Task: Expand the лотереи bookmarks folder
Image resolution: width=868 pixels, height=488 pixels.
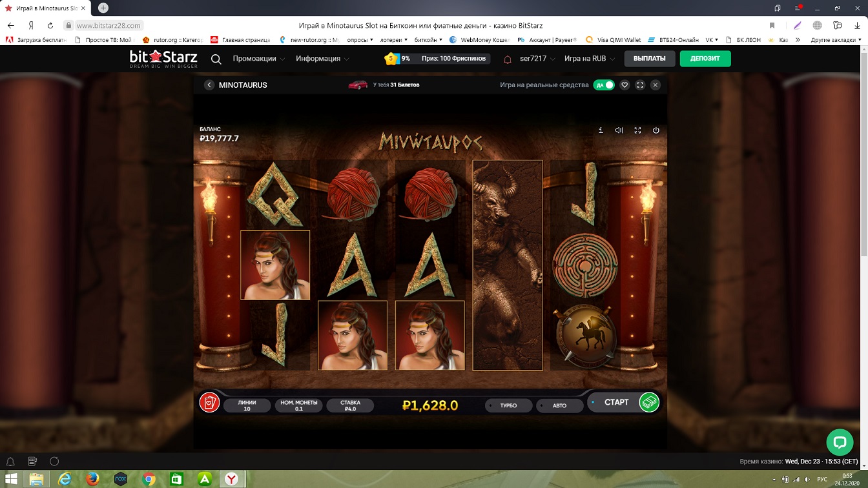Action: pyautogui.click(x=394, y=40)
